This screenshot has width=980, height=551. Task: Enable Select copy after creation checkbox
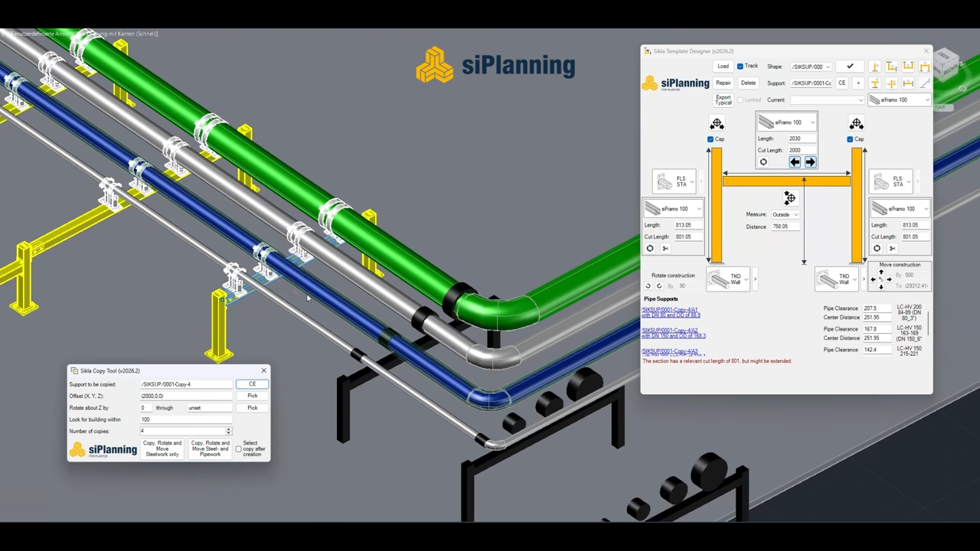(238, 448)
